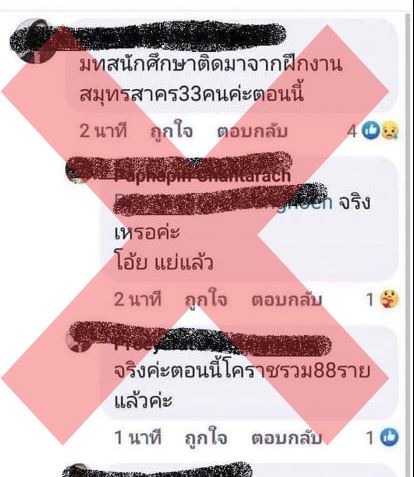Screen dimensions: 414x477
Task: Open third commenter's avatar
Action: coord(77,340)
